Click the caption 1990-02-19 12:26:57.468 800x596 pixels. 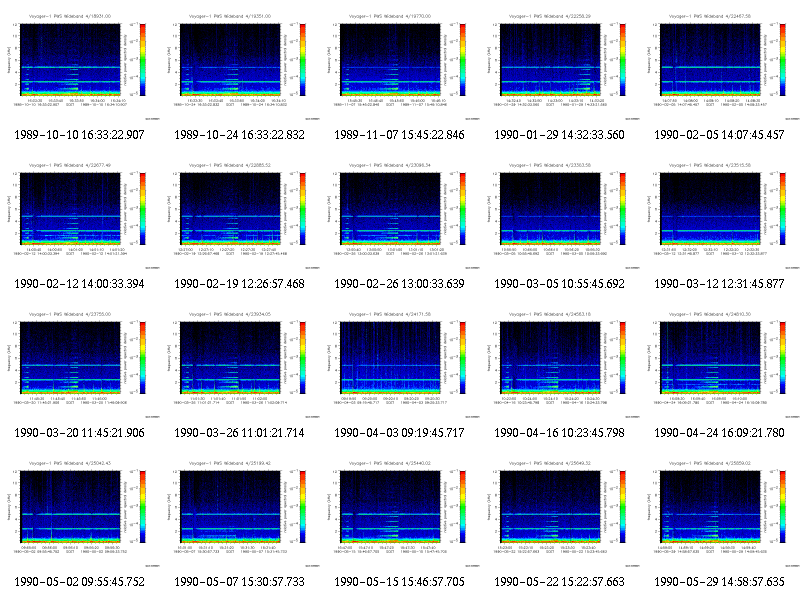[x=239, y=284]
